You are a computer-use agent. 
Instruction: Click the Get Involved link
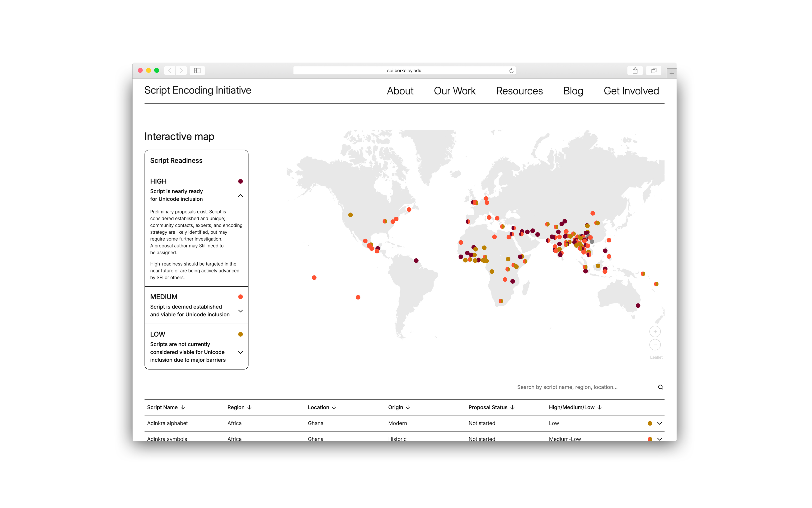[x=631, y=91]
